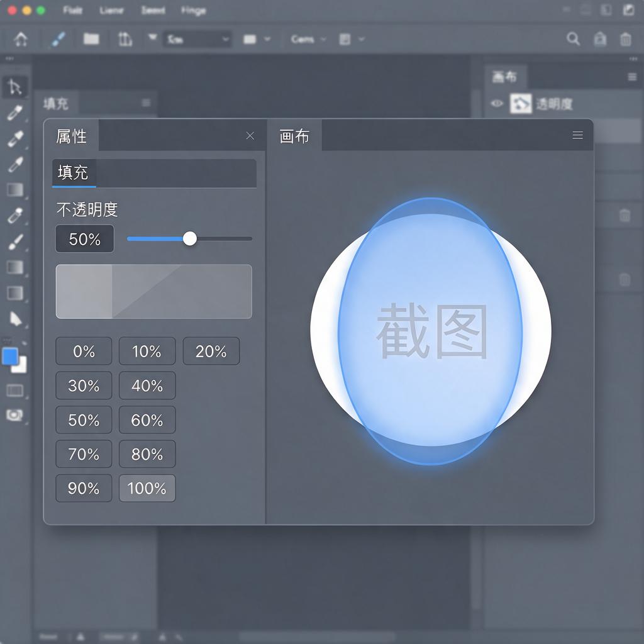Click the opacity slider's white handle
This screenshot has width=644, height=644.
(x=190, y=238)
